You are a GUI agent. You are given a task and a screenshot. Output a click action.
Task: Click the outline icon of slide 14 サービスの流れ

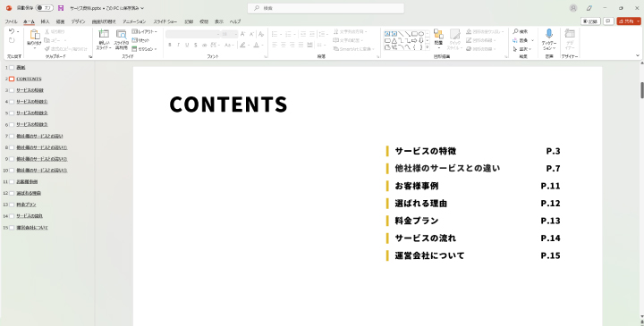(x=12, y=216)
